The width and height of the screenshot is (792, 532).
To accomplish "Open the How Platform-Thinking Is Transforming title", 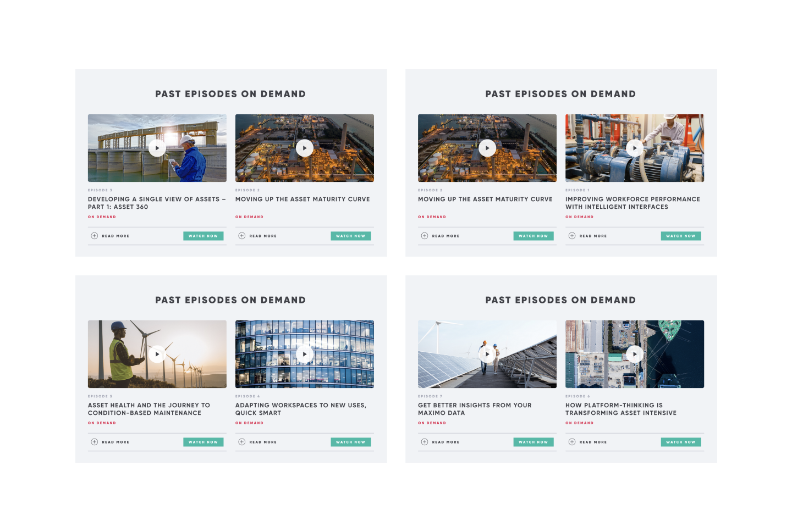I will 621,409.
